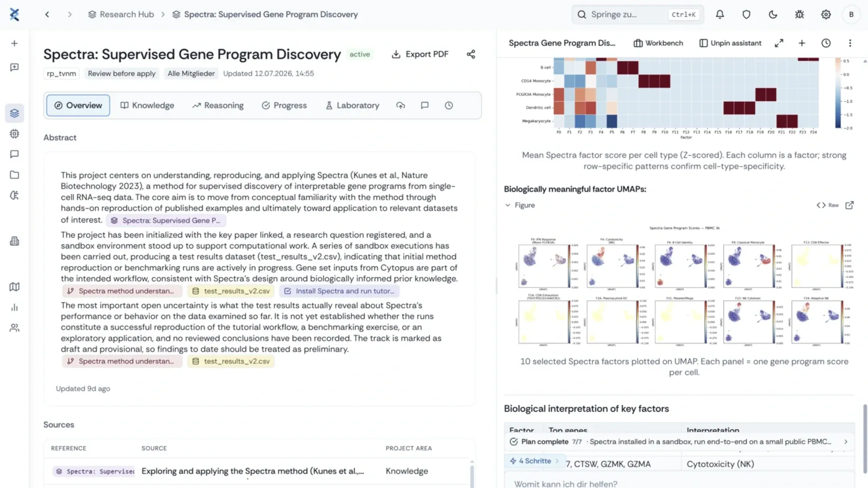Open Spectra: Supervised source reference row
This screenshot has width=868, height=488.
[256, 471]
